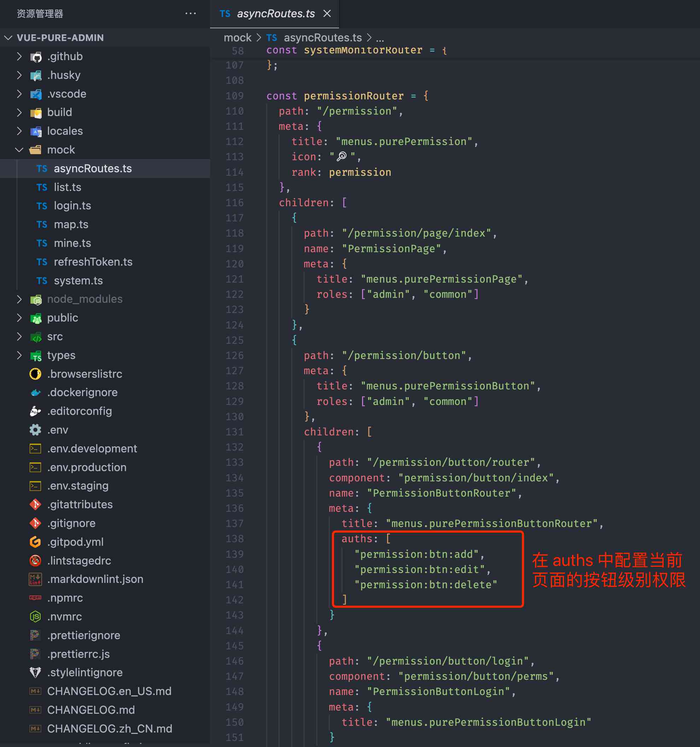Viewport: 700px width, 747px height.
Task: Click the .editorconfig mouse icon
Action: [35, 411]
